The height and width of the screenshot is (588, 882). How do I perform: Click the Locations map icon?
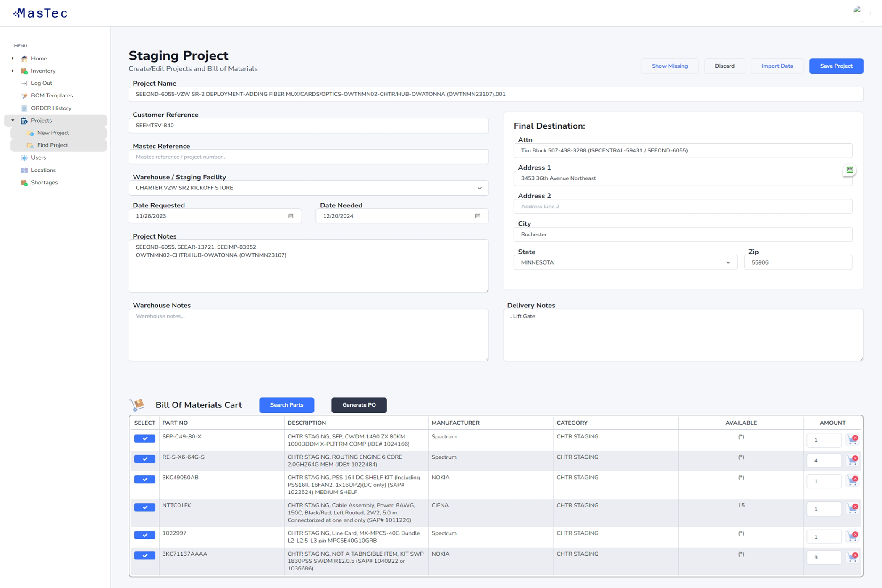tap(24, 170)
